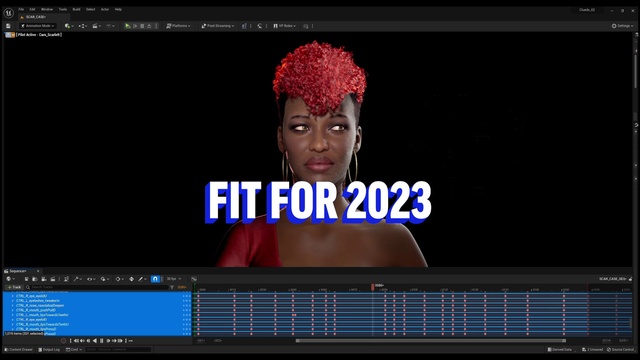Select the CTRL_R_mouth_lipsPressD track
Viewport: 640px width, 360px height.
pyautogui.click(x=36, y=329)
